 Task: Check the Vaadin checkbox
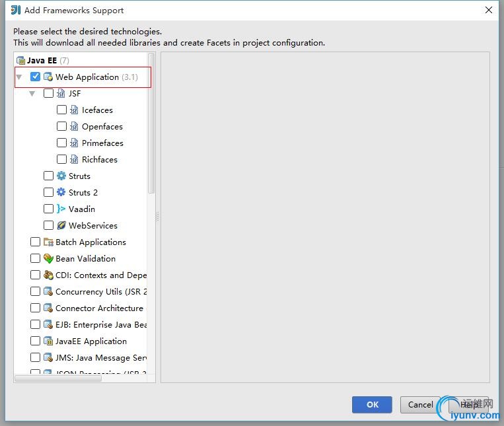click(x=48, y=209)
